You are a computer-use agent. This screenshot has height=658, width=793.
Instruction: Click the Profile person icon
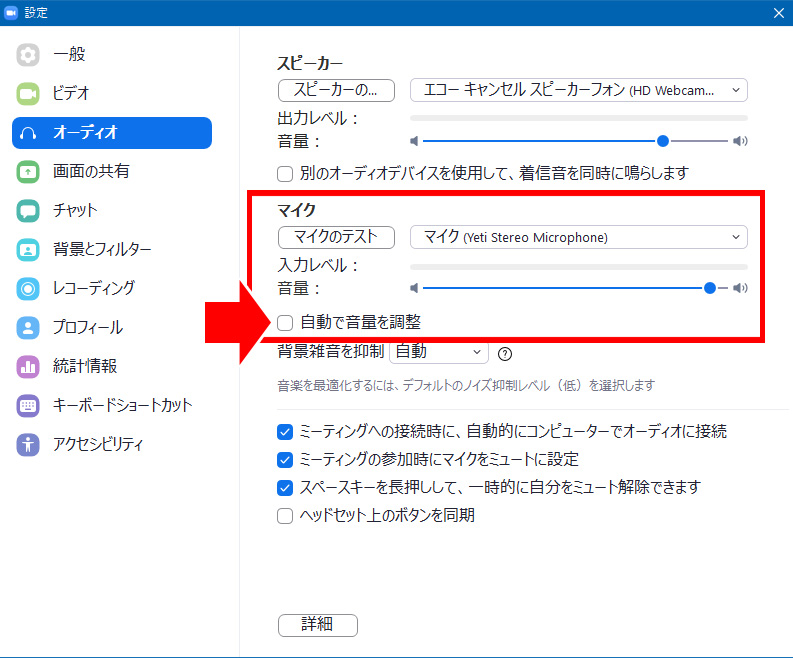click(28, 328)
